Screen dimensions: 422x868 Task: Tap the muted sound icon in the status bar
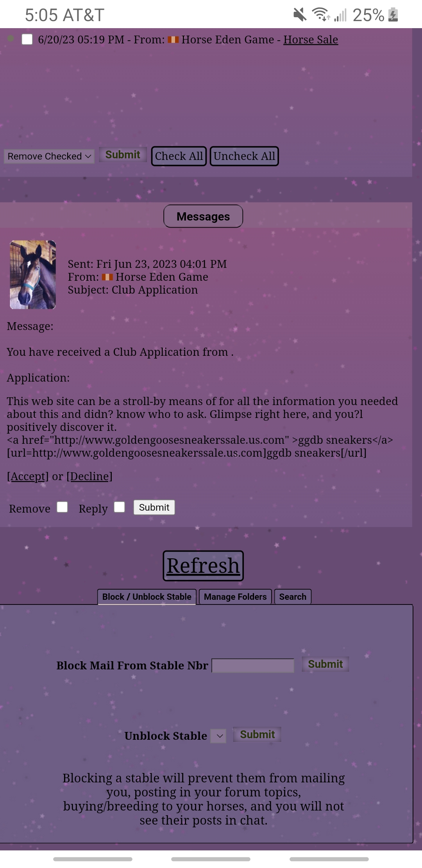[x=300, y=15]
